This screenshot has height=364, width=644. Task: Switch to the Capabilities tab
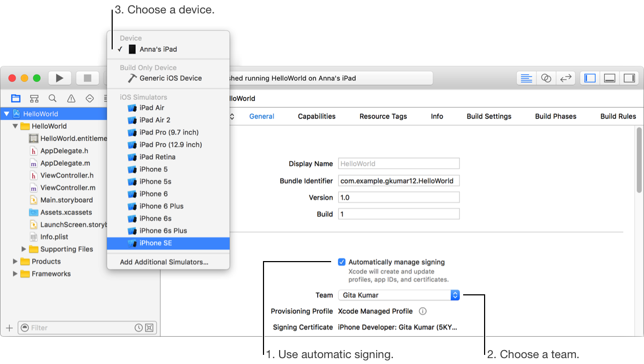(317, 116)
